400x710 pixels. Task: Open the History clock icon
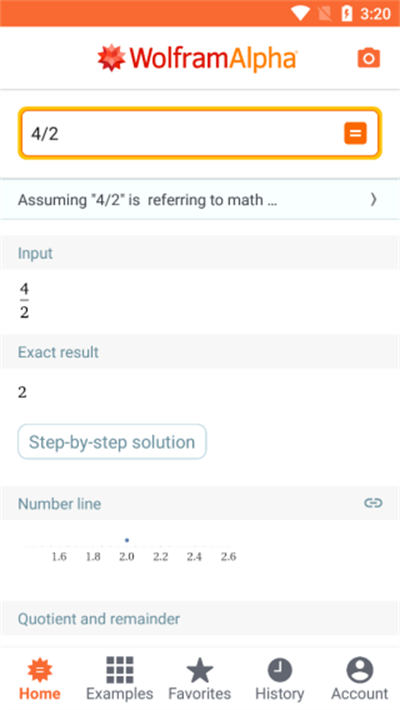tap(280, 670)
